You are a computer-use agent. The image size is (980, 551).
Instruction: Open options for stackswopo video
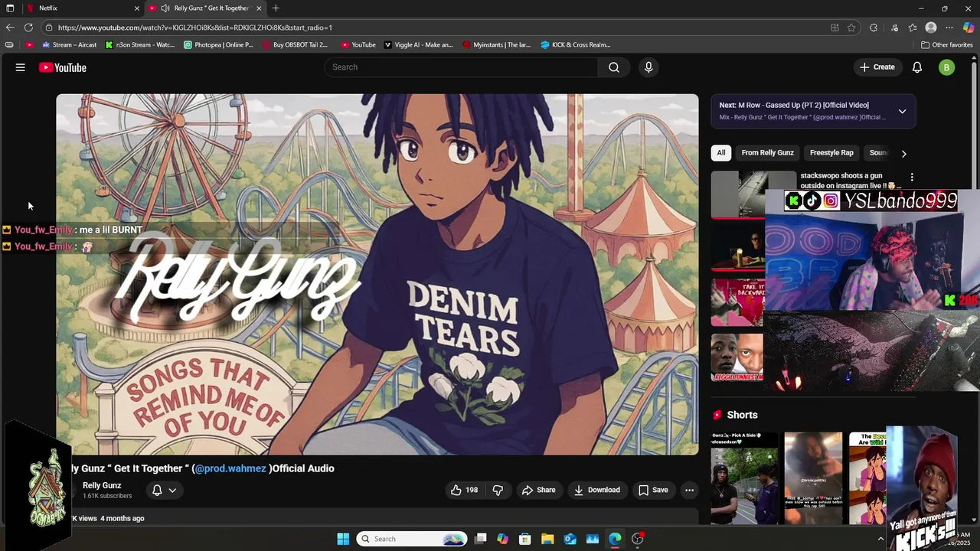[911, 177]
